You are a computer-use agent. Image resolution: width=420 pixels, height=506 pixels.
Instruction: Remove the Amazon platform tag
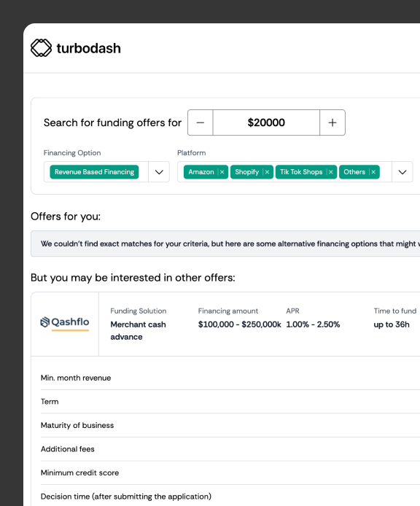[x=222, y=172]
